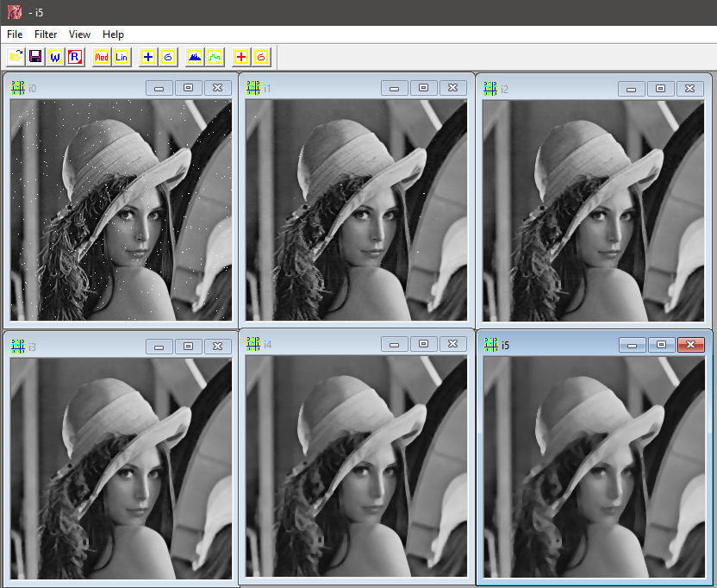The width and height of the screenshot is (717, 588).
Task: Click the green profile line graph icon
Action: tap(215, 57)
